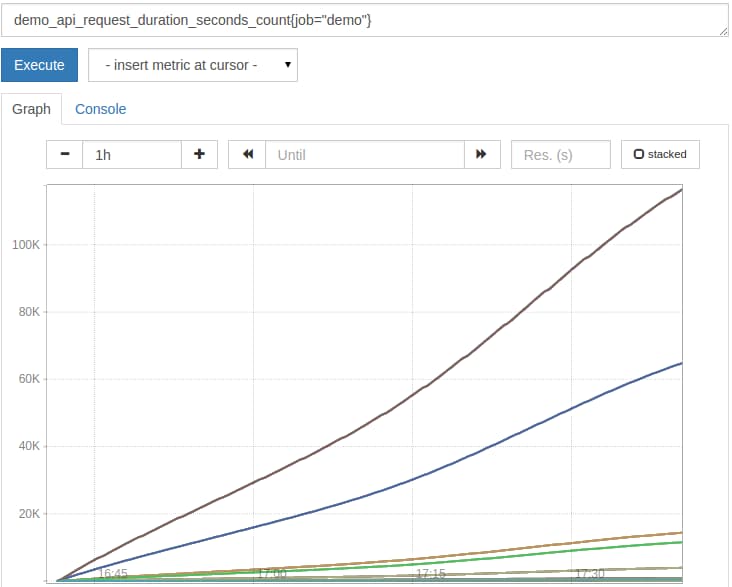Increase the time range with the plus icon
Viewport: 732px width, 587px height.
199,154
